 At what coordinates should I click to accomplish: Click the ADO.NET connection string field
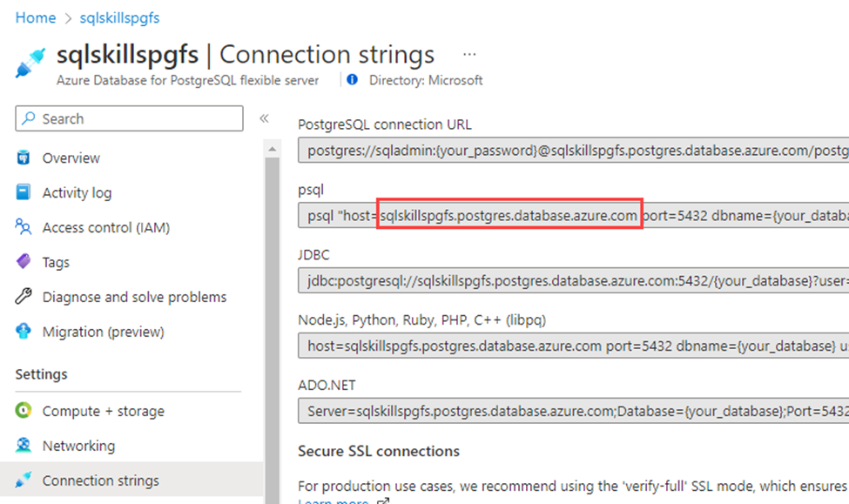573,411
